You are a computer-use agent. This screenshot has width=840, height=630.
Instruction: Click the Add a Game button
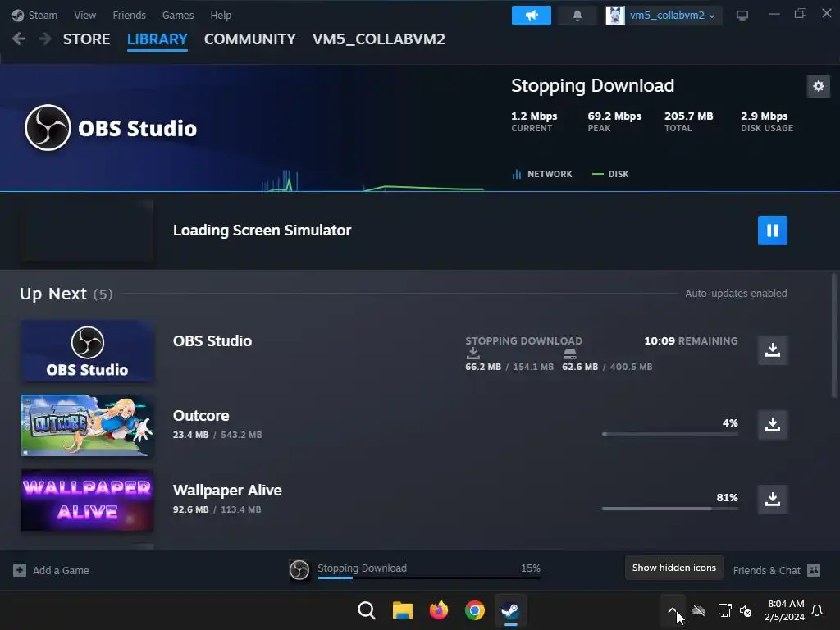click(52, 571)
